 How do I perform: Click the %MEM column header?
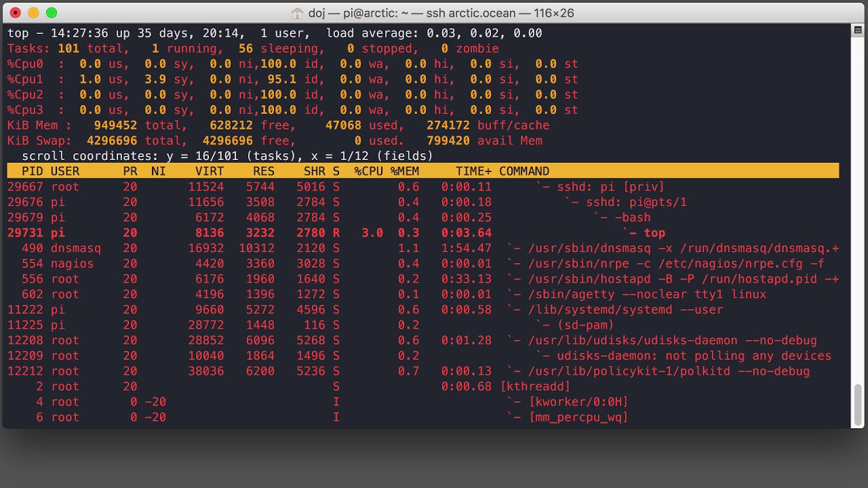tap(405, 171)
